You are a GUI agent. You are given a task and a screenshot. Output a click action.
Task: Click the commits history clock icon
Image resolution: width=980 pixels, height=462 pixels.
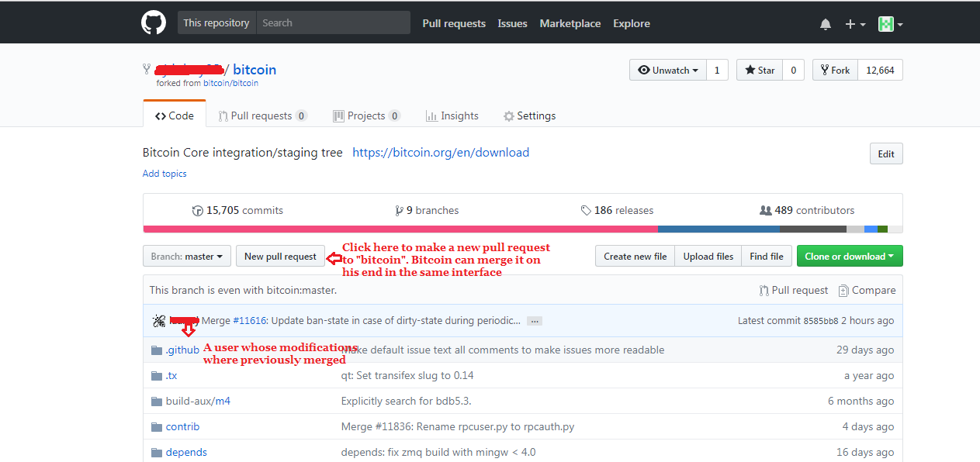coord(197,211)
